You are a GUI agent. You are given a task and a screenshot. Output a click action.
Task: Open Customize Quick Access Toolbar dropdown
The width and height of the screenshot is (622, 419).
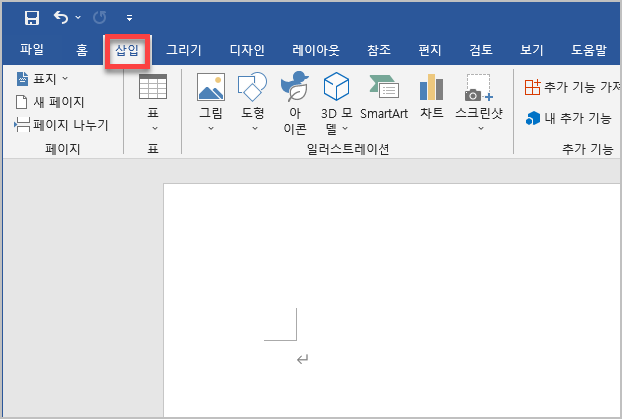129,18
